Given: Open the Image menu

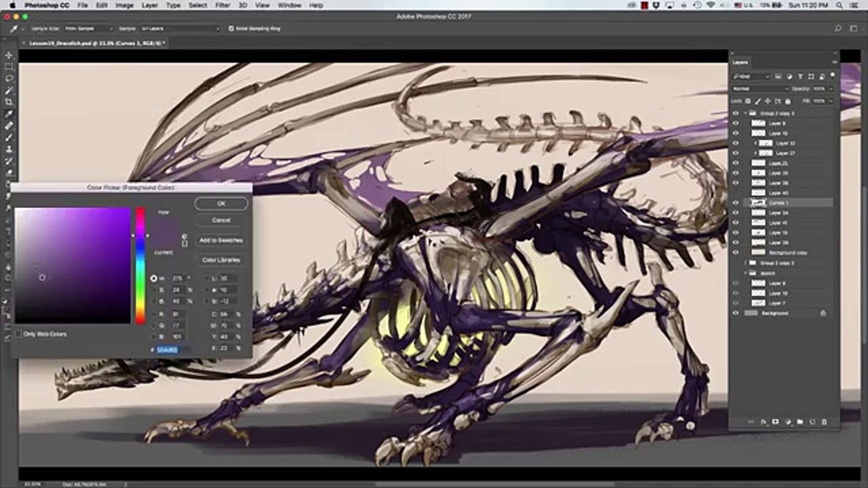Looking at the screenshot, I should point(124,5).
